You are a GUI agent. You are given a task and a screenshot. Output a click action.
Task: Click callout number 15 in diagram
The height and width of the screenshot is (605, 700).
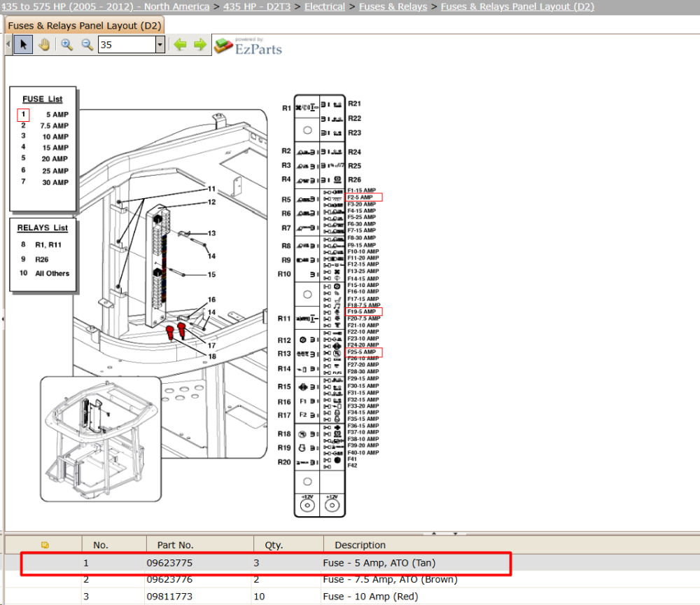point(211,274)
